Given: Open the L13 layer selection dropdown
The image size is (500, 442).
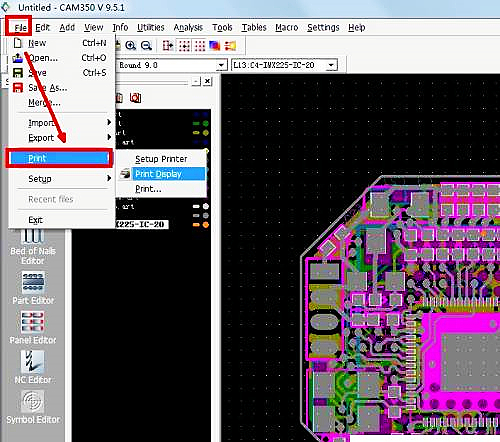Looking at the screenshot, I should (x=331, y=65).
